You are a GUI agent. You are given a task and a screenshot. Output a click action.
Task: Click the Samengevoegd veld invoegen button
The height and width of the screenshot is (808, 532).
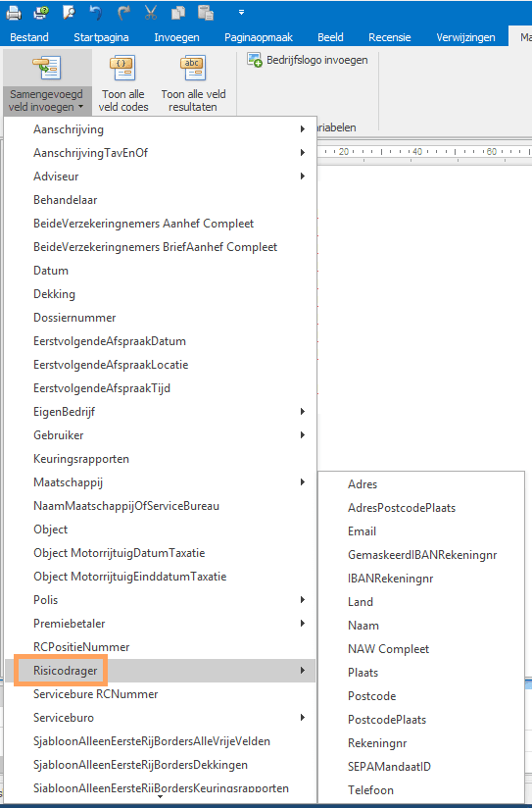(47, 83)
